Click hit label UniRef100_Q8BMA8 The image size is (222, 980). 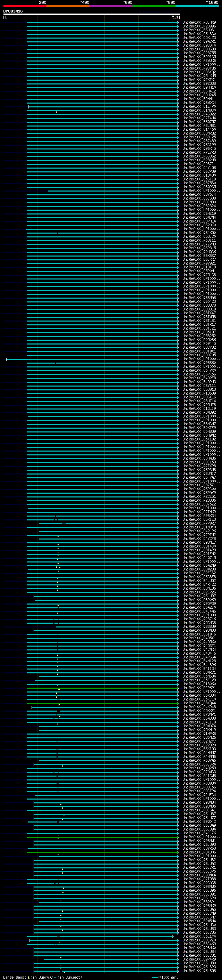(199, 298)
